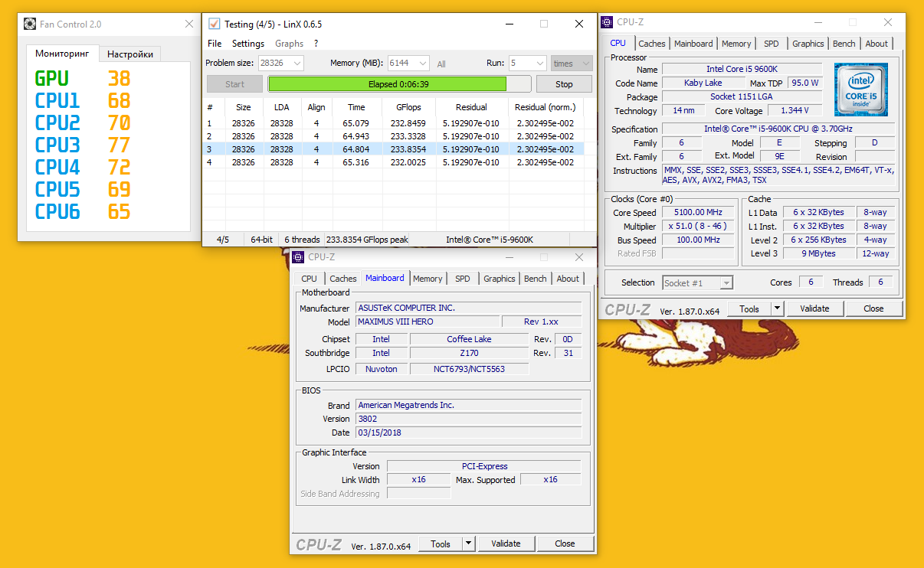
Task: Select Caches tab in CPU-Z processor window
Action: point(652,44)
